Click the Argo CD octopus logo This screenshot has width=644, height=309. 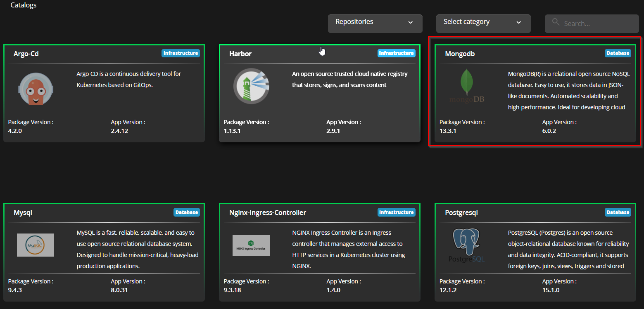tap(36, 89)
